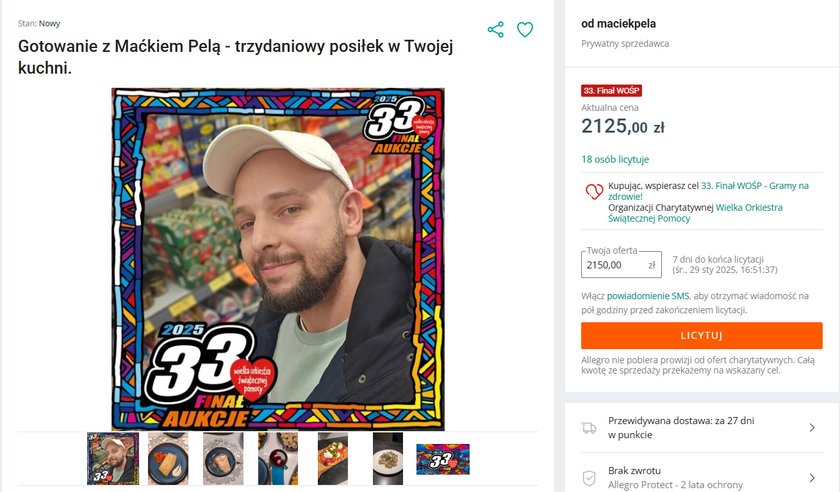Select the last thumbnail with 33 banner
Image resolution: width=840 pixels, height=492 pixels.
(443, 459)
